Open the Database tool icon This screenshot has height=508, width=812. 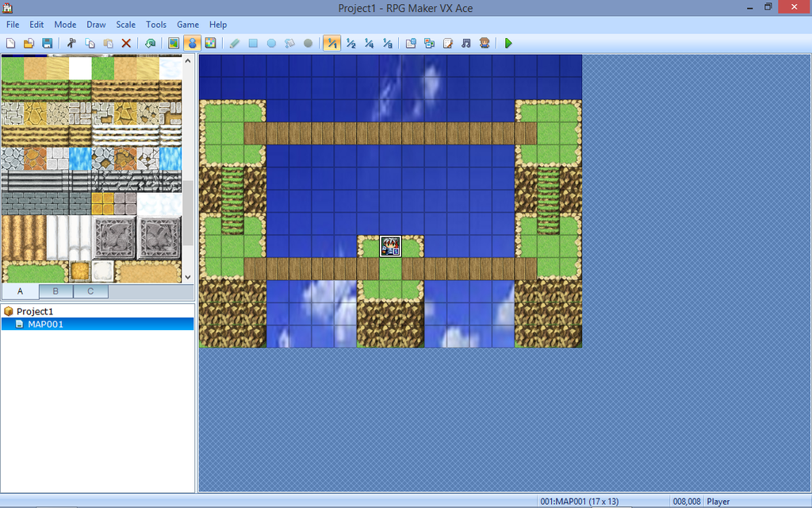(x=410, y=43)
